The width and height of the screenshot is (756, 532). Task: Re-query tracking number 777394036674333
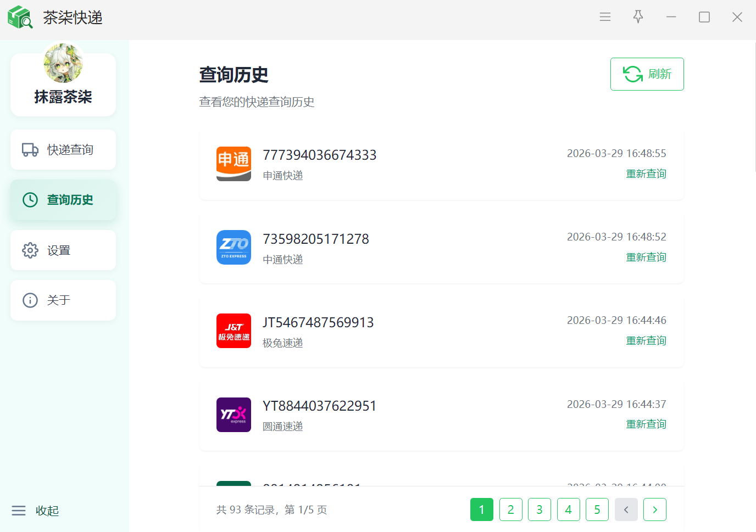pos(646,174)
